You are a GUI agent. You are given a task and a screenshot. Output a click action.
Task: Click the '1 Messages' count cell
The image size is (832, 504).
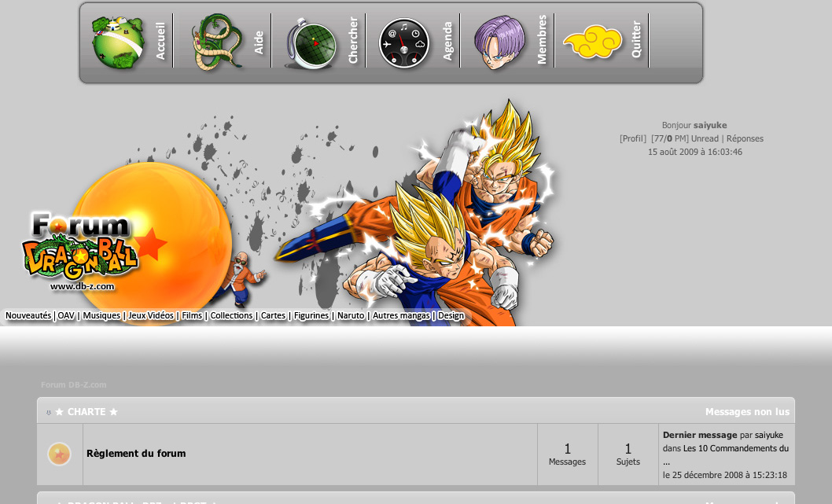point(567,454)
